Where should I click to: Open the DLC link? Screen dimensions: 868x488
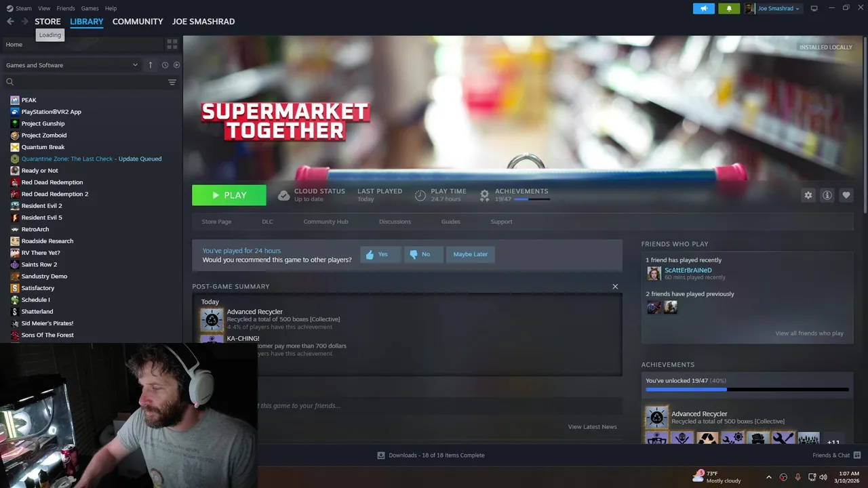click(x=267, y=222)
